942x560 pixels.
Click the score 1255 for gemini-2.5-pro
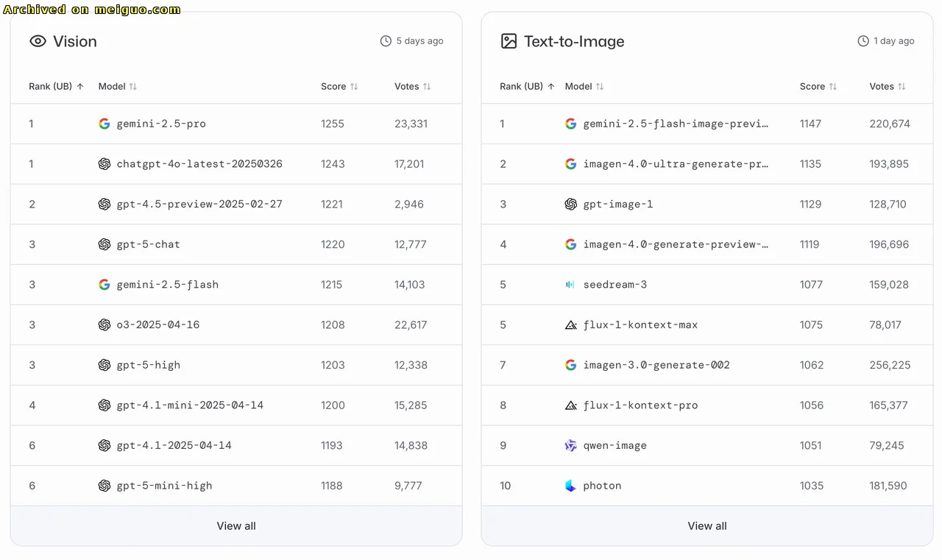(x=333, y=124)
